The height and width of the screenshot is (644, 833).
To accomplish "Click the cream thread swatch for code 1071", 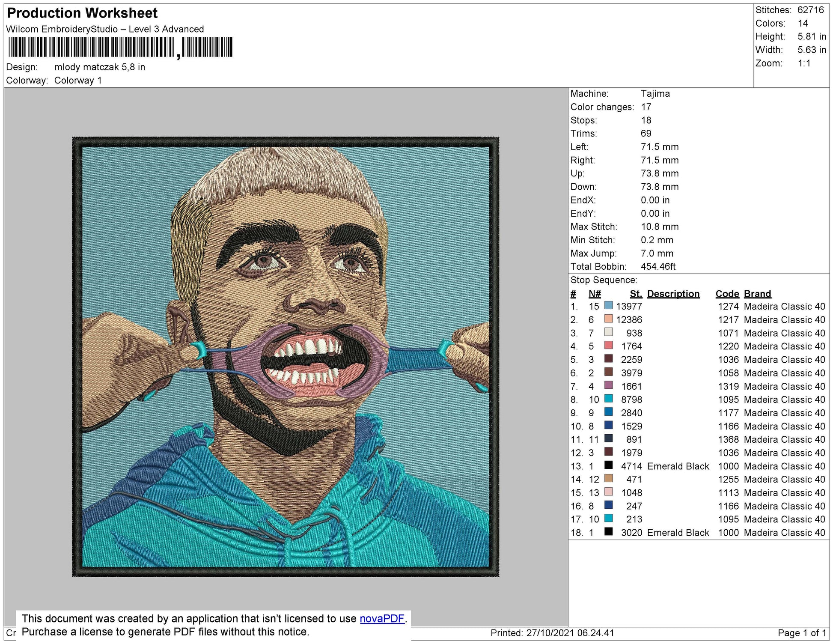I will click(x=608, y=333).
